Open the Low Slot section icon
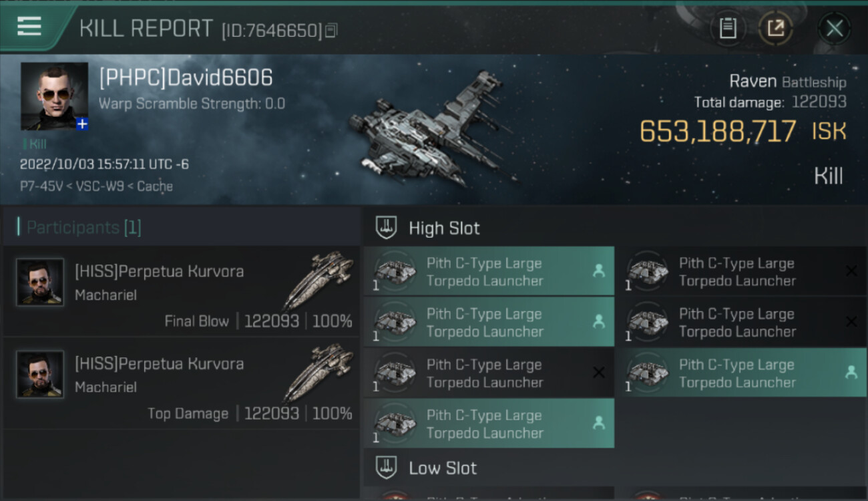The image size is (868, 501). coord(386,468)
